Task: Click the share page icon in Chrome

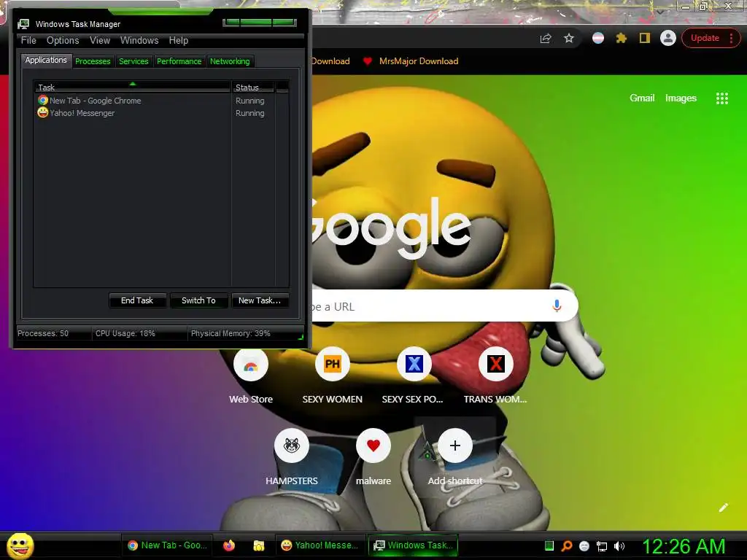Action: pos(546,39)
